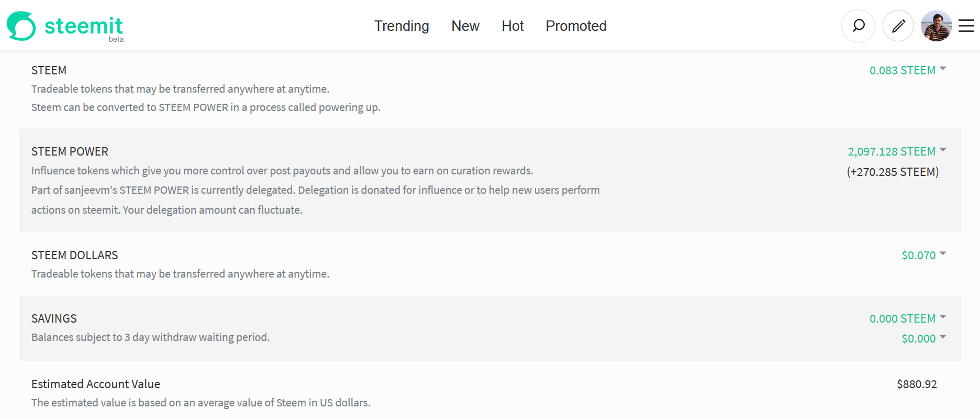Click the STEEM heading in the first row
Image resolution: width=980 pixels, height=419 pixels.
point(49,70)
